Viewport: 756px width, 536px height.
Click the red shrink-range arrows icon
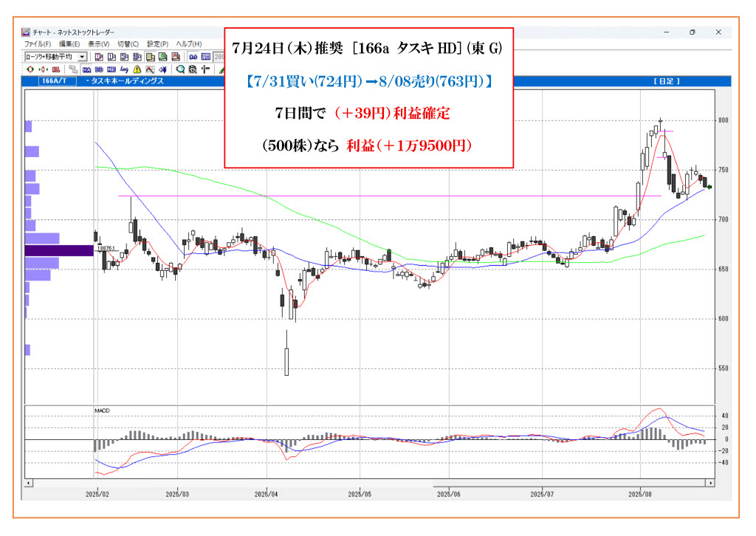click(x=43, y=69)
